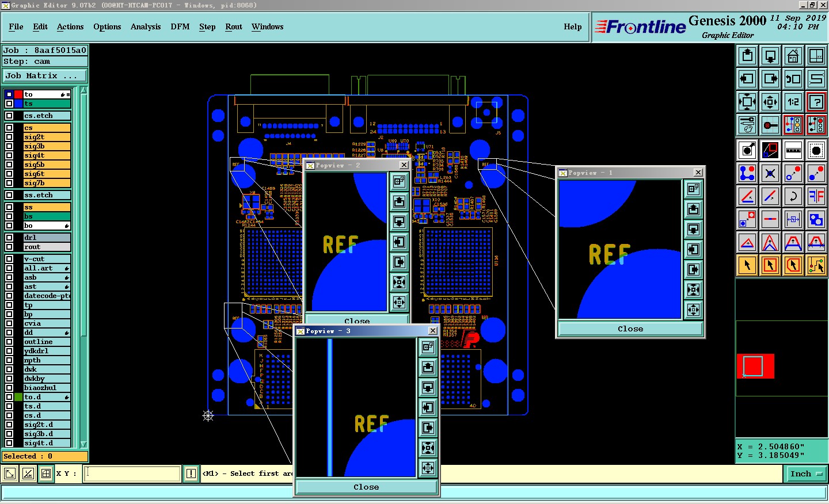Select the ruler measure tool
829x504 pixels.
coord(793,151)
